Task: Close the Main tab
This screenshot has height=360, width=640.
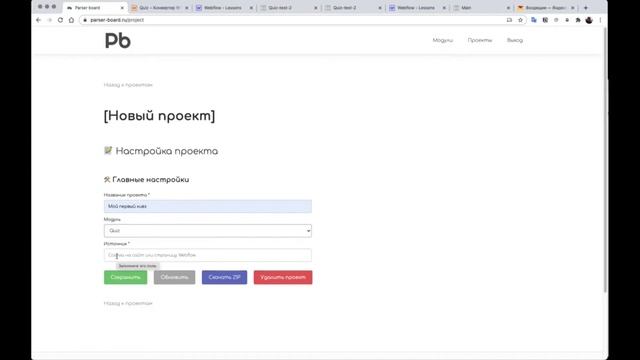Action: pos(508,8)
